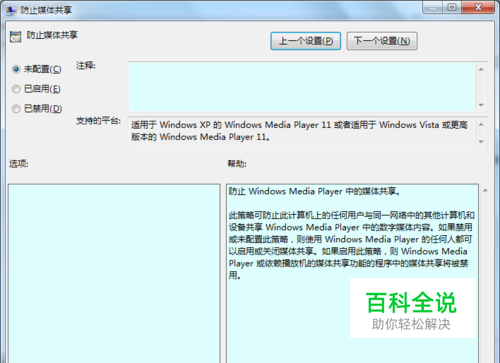The height and width of the screenshot is (363, 500).
Task: Click the 帮助: label
Action: point(237,164)
